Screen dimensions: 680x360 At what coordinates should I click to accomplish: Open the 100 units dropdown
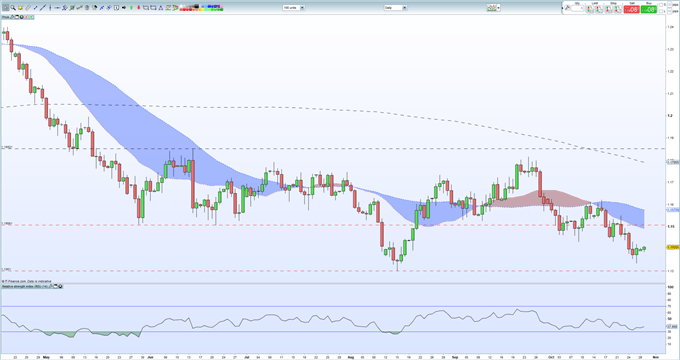294,7
